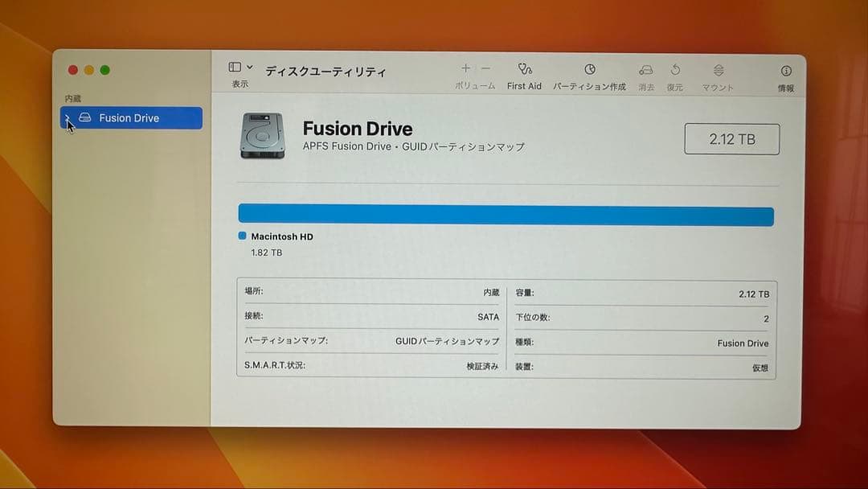Click the add volume plus icon
The height and width of the screenshot is (489, 868).
[x=465, y=68]
